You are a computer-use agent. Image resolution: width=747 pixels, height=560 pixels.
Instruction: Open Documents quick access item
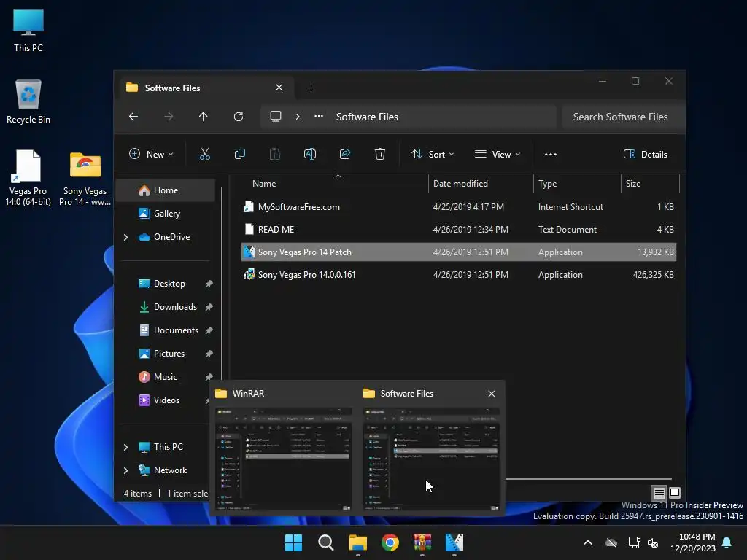(169, 330)
